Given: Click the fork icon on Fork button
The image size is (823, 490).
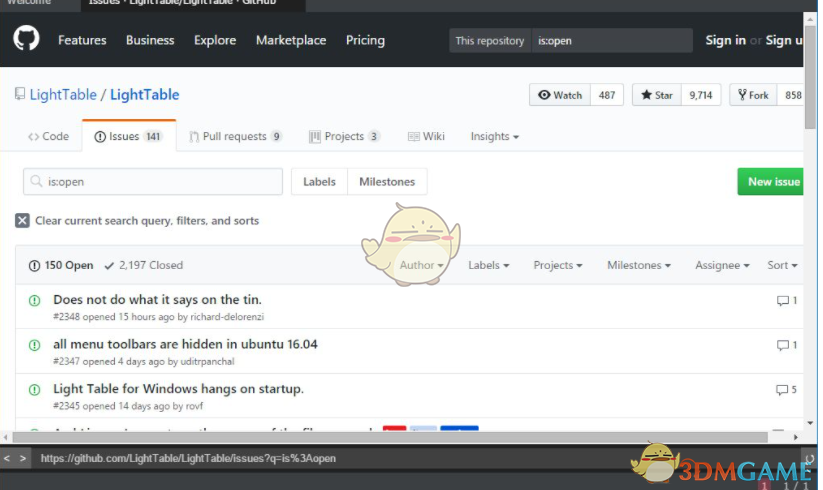Looking at the screenshot, I should [742, 95].
